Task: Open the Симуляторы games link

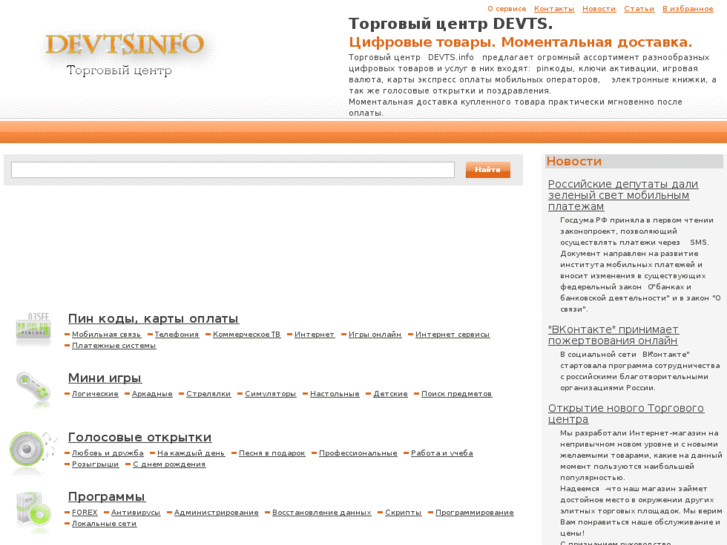Action: 270,394
